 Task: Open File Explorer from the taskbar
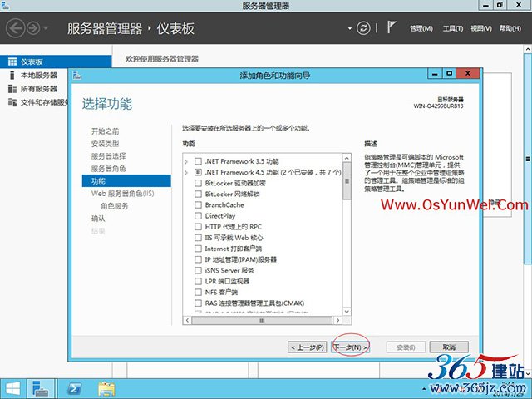pyautogui.click(x=106, y=389)
